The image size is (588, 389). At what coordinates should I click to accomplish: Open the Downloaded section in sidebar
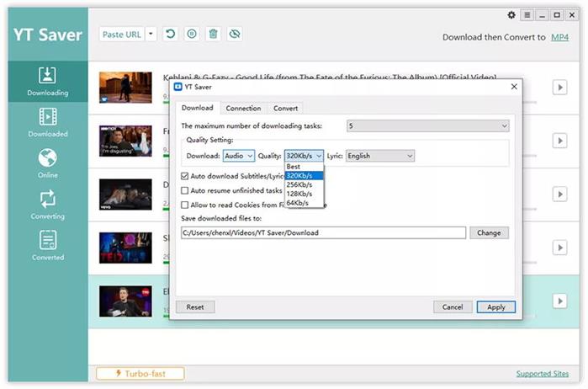pyautogui.click(x=48, y=122)
